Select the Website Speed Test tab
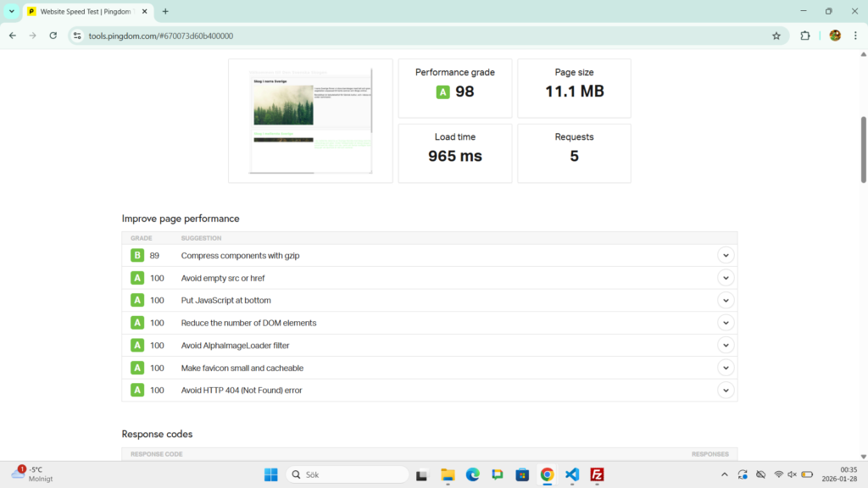 click(x=85, y=11)
